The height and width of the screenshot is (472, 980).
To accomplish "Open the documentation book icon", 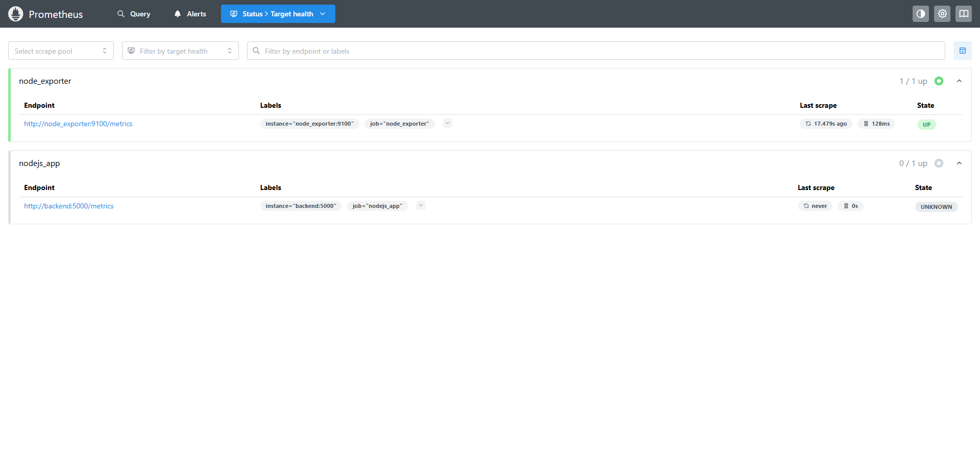I will [x=964, y=14].
